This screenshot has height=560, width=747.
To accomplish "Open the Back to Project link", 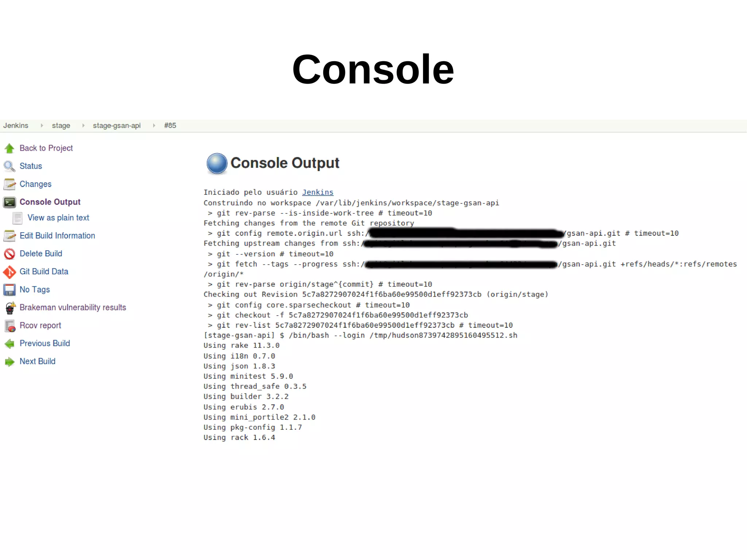I will click(46, 148).
